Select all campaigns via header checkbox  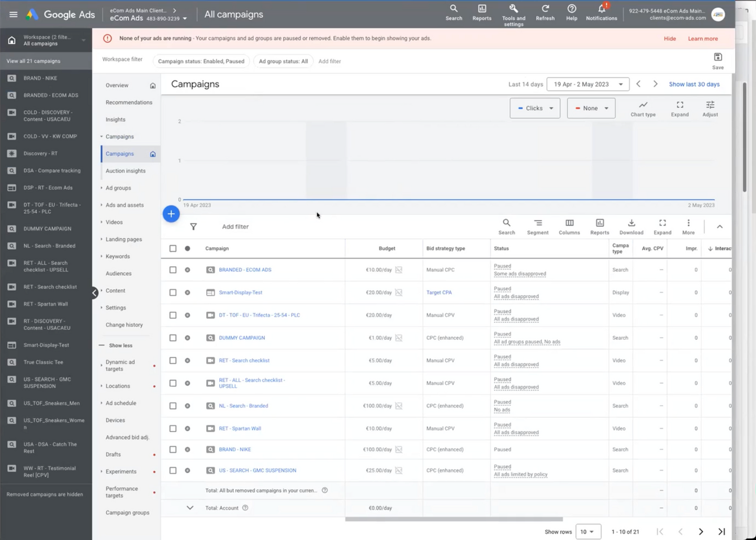(x=173, y=248)
